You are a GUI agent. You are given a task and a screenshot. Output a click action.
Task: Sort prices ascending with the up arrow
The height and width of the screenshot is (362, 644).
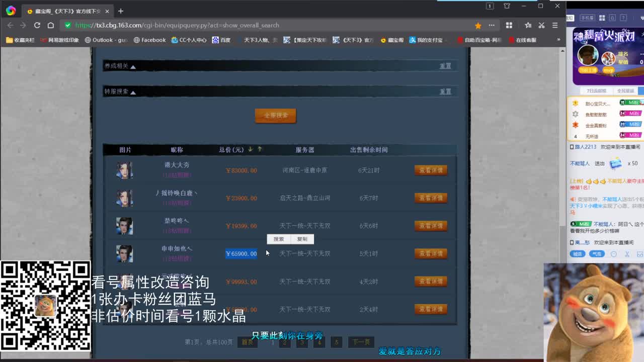pos(260,149)
